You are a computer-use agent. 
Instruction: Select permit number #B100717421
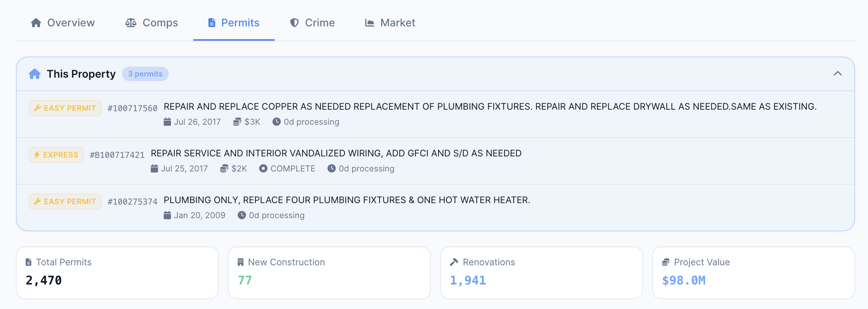pos(117,155)
